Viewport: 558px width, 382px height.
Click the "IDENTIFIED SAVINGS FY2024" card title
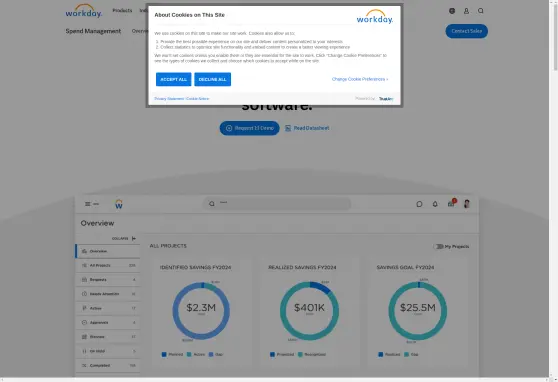(x=195, y=267)
